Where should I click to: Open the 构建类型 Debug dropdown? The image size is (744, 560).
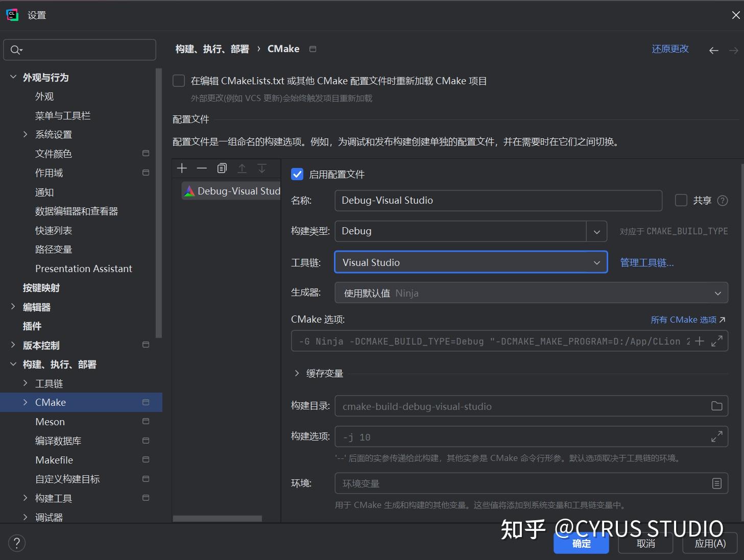click(596, 231)
